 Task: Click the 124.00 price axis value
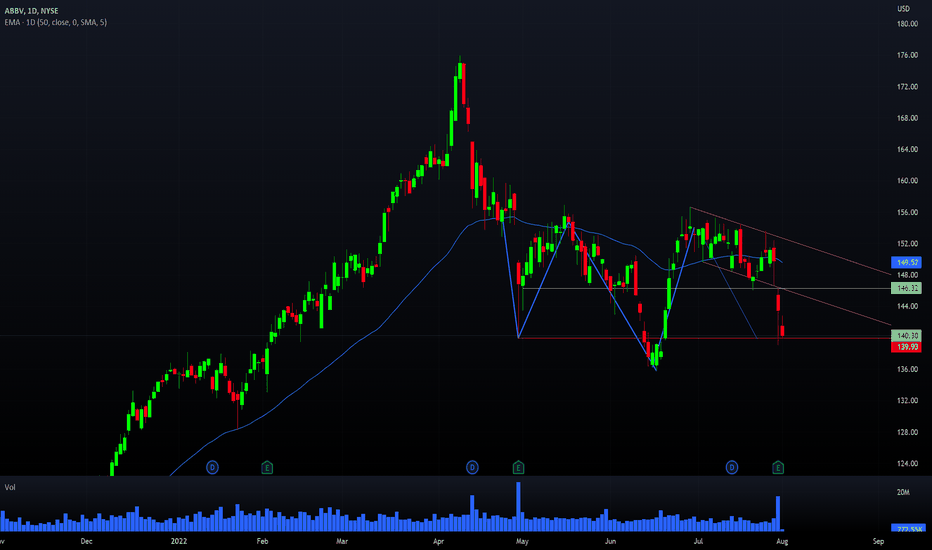(907, 463)
